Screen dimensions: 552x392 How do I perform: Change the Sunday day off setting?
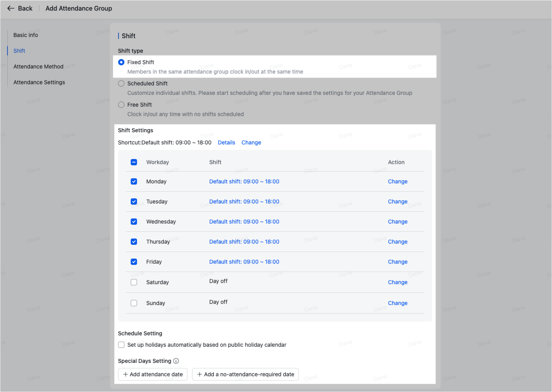click(x=398, y=303)
